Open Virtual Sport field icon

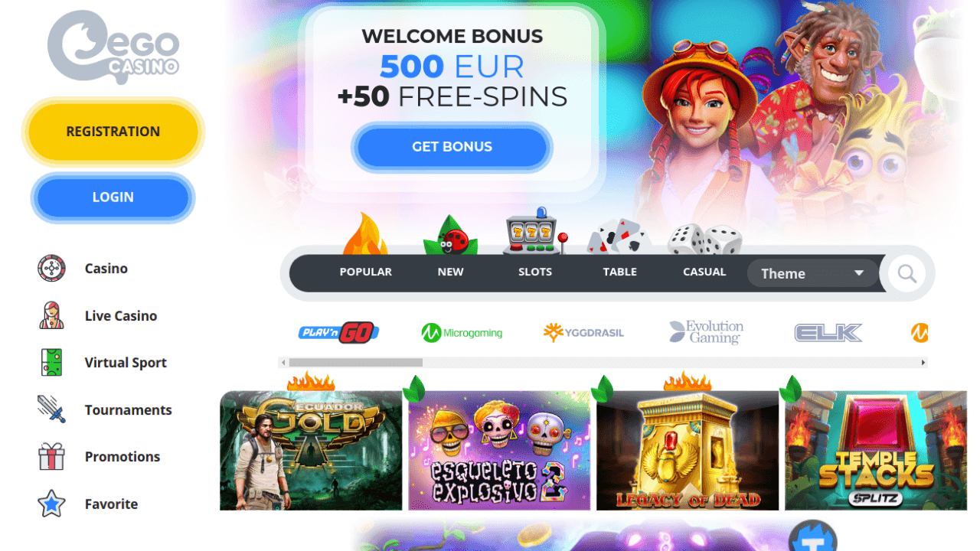click(x=51, y=363)
